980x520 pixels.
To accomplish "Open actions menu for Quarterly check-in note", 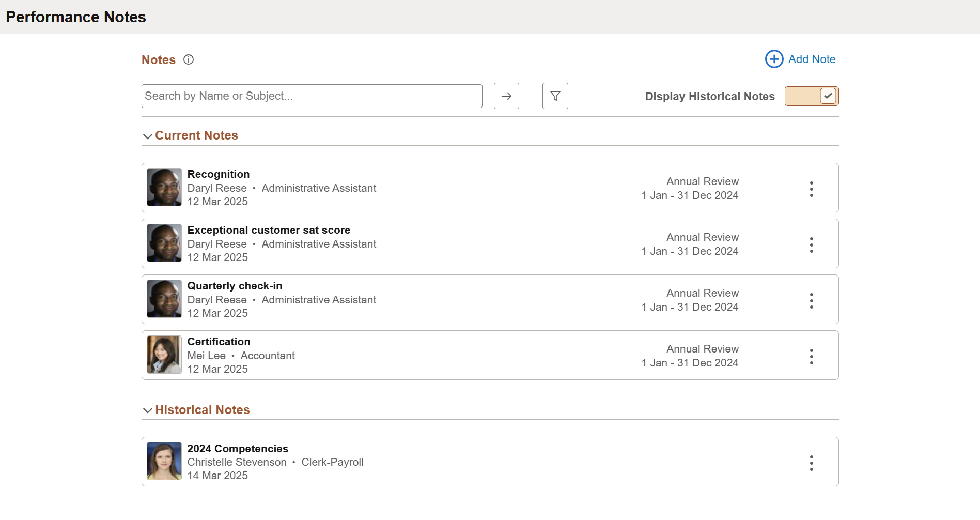I will tap(812, 301).
